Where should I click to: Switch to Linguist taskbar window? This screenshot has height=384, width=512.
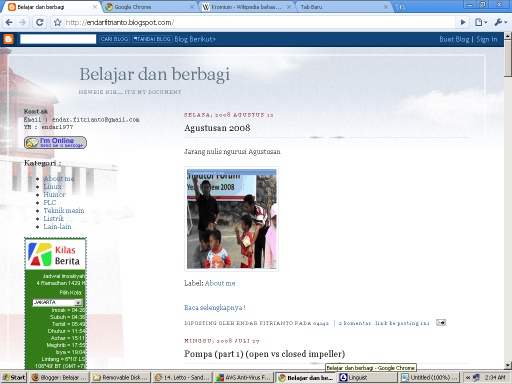pyautogui.click(x=367, y=377)
